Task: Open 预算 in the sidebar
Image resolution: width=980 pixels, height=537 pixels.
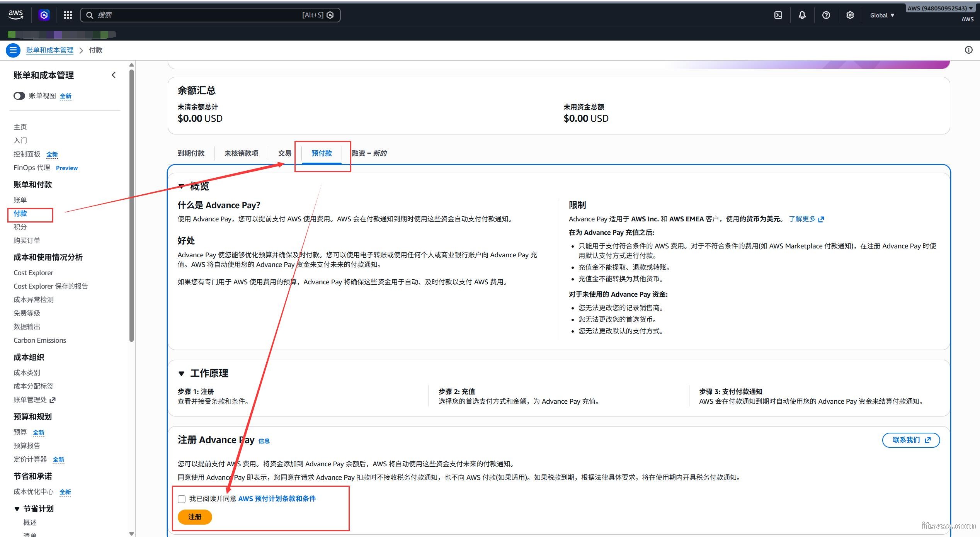Action: click(x=20, y=432)
